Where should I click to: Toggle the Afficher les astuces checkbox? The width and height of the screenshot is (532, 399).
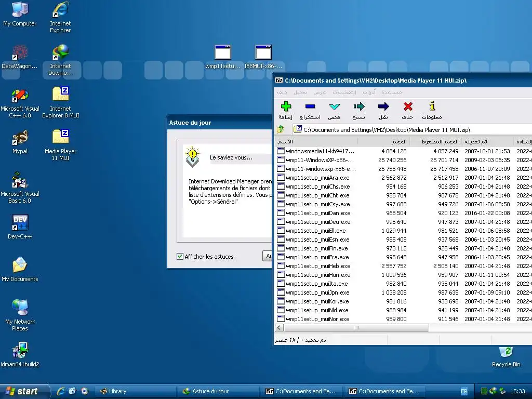pyautogui.click(x=180, y=257)
